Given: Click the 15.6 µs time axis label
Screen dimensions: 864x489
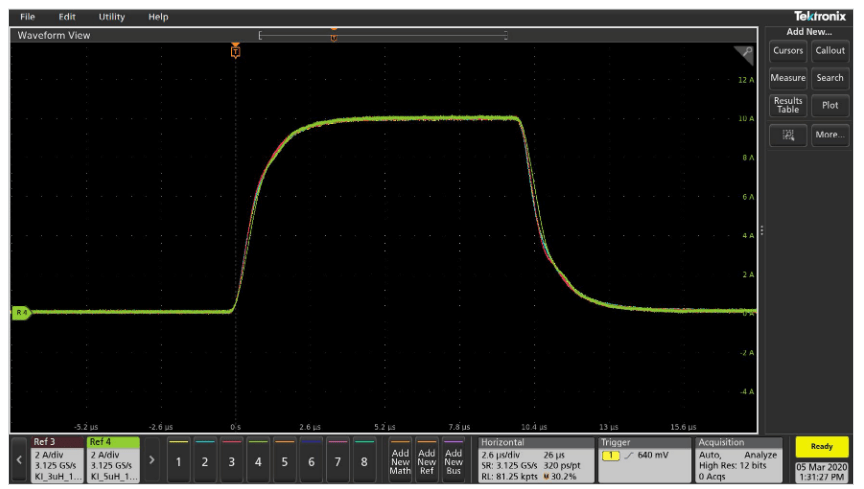Looking at the screenshot, I should (683, 427).
